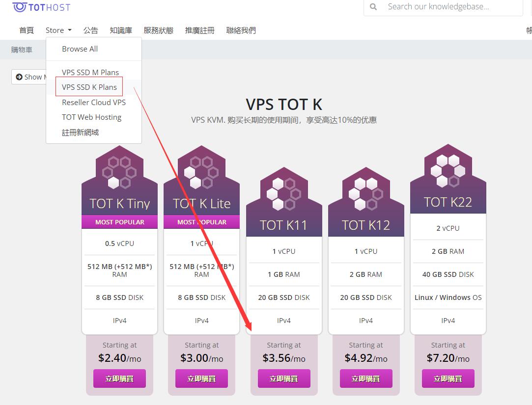Buy the TOT K Tiny plan

pos(119,378)
